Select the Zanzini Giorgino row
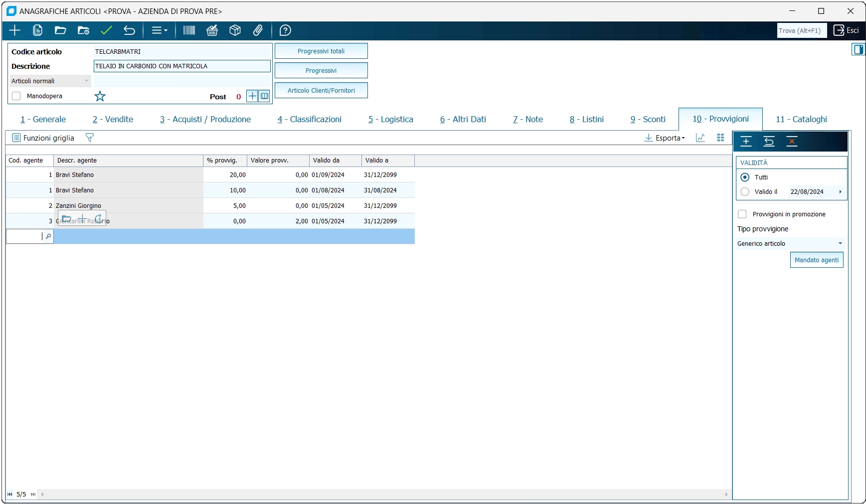The image size is (866, 504). coord(210,205)
